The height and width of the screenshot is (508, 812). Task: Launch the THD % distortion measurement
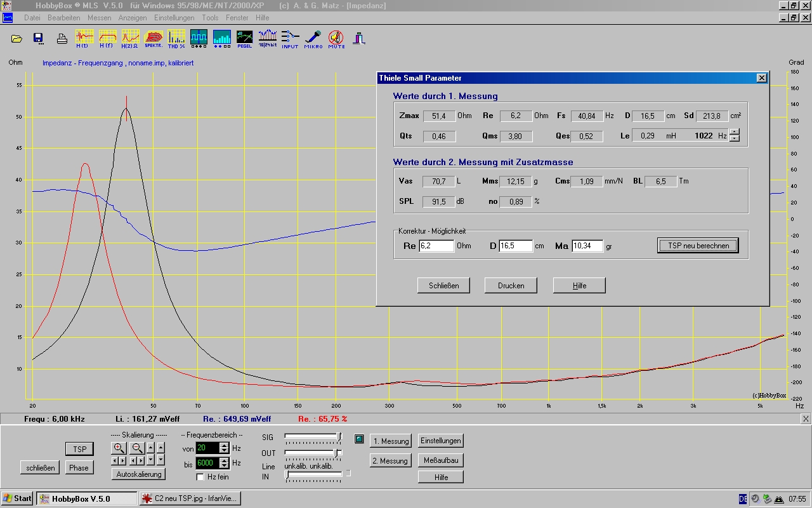tap(176, 38)
